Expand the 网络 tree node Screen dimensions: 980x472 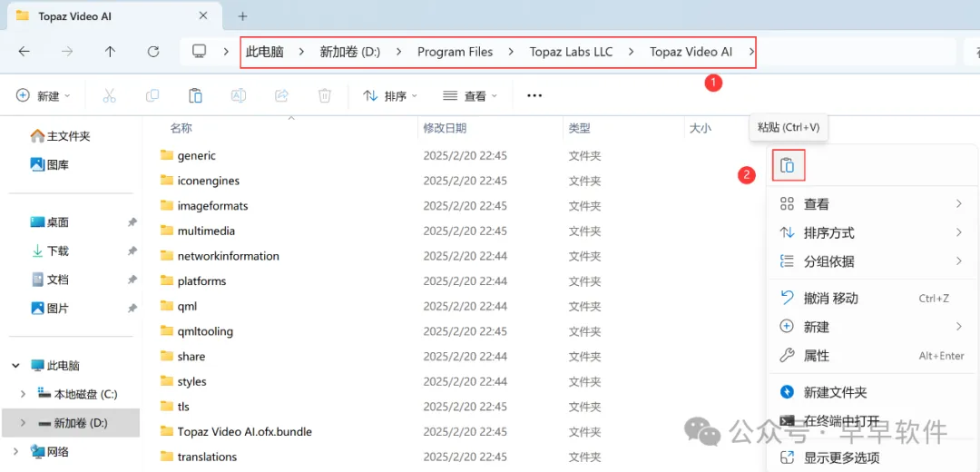coord(15,452)
